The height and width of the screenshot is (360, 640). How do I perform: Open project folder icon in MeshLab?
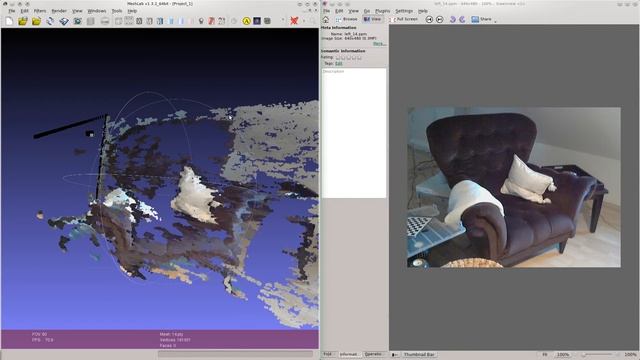point(22,21)
